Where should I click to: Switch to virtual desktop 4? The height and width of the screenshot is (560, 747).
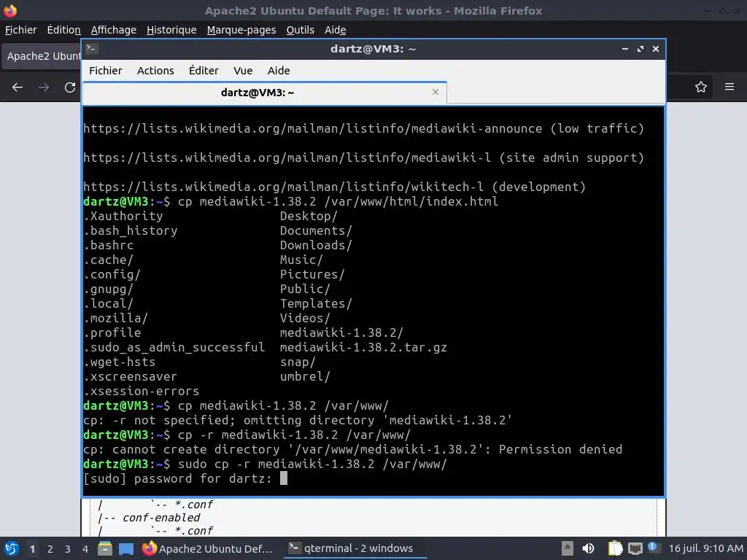point(85,549)
